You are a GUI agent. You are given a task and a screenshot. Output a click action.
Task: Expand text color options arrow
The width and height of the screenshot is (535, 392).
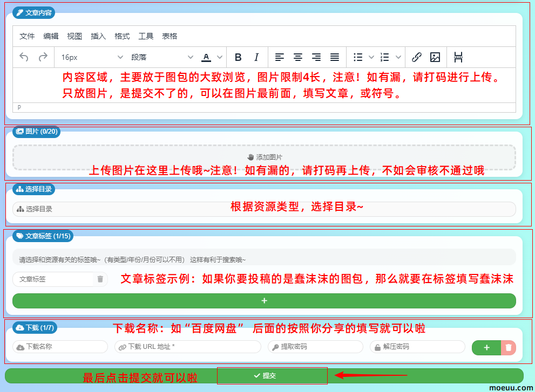point(220,57)
